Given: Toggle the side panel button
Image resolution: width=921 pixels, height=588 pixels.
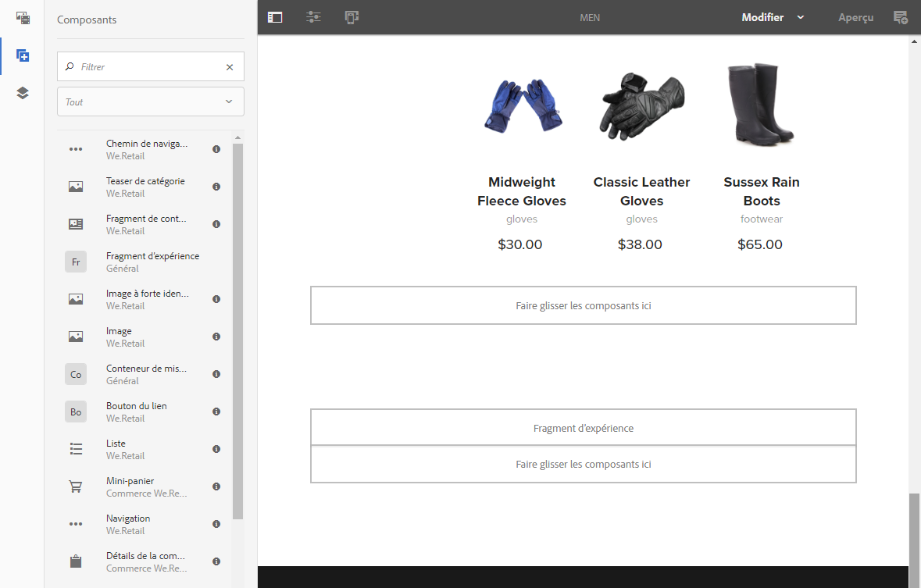Looking at the screenshot, I should pyautogui.click(x=275, y=17).
